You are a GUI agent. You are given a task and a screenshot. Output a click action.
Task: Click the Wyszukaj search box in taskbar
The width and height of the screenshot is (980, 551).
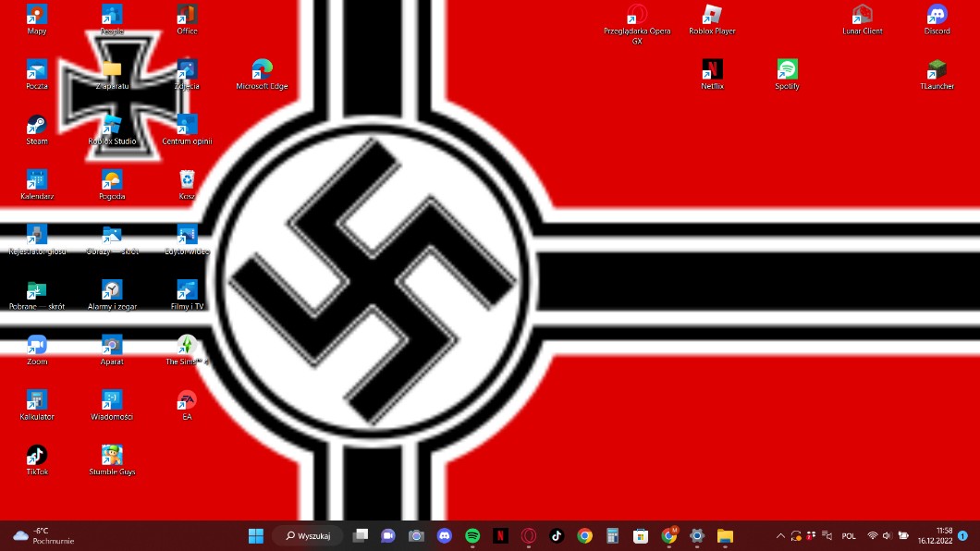pyautogui.click(x=309, y=536)
